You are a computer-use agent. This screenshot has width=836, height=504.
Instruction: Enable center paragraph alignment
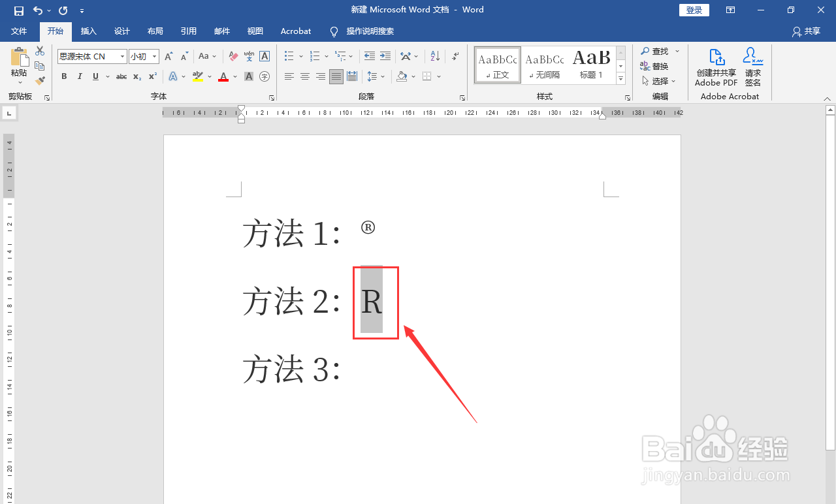pos(304,76)
